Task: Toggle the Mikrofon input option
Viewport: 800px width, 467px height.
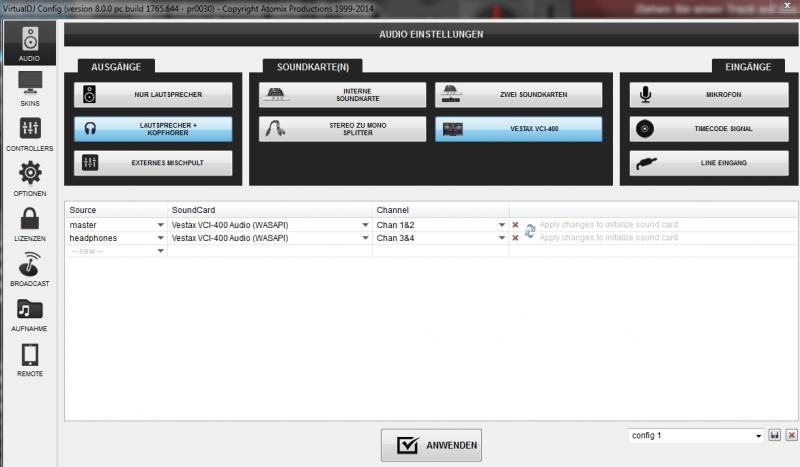Action: [x=709, y=95]
